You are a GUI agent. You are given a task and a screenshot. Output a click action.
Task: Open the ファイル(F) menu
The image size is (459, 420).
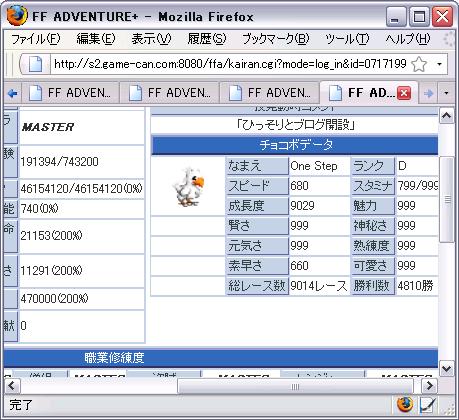(x=35, y=39)
